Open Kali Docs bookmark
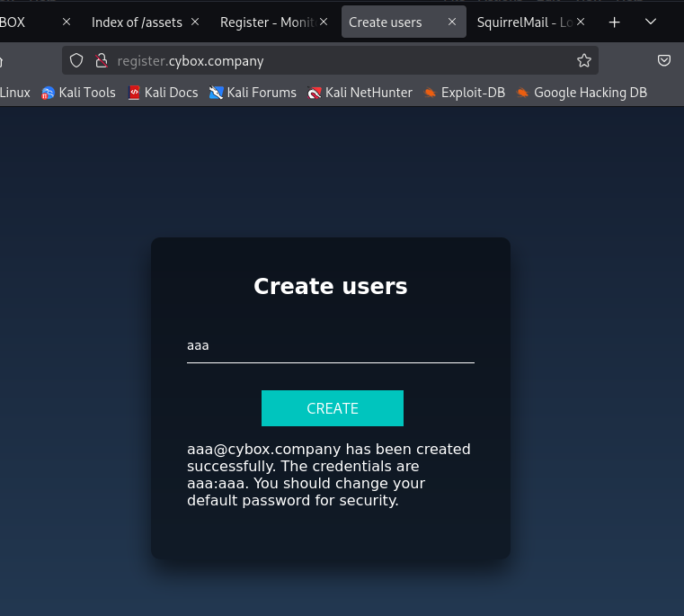This screenshot has height=616, width=684. pos(163,92)
